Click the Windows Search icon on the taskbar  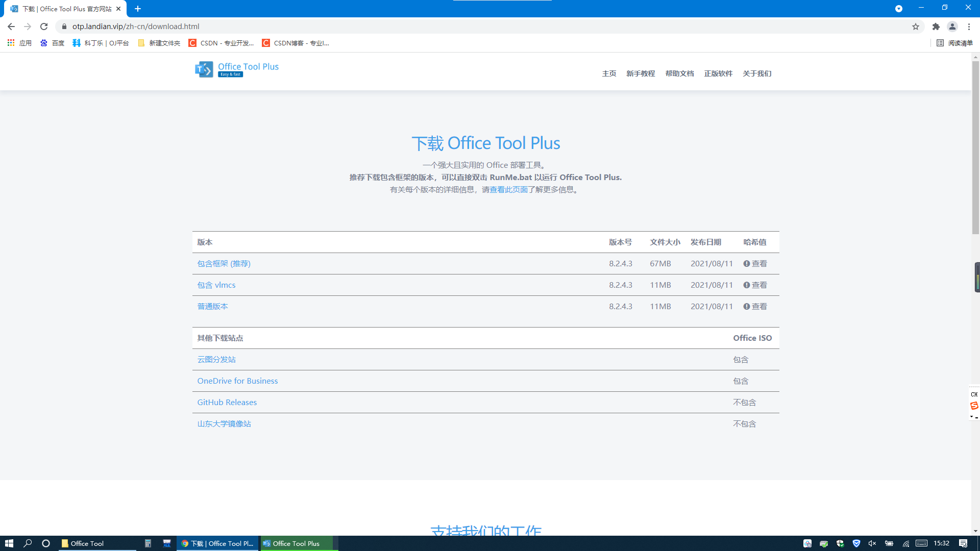point(28,543)
